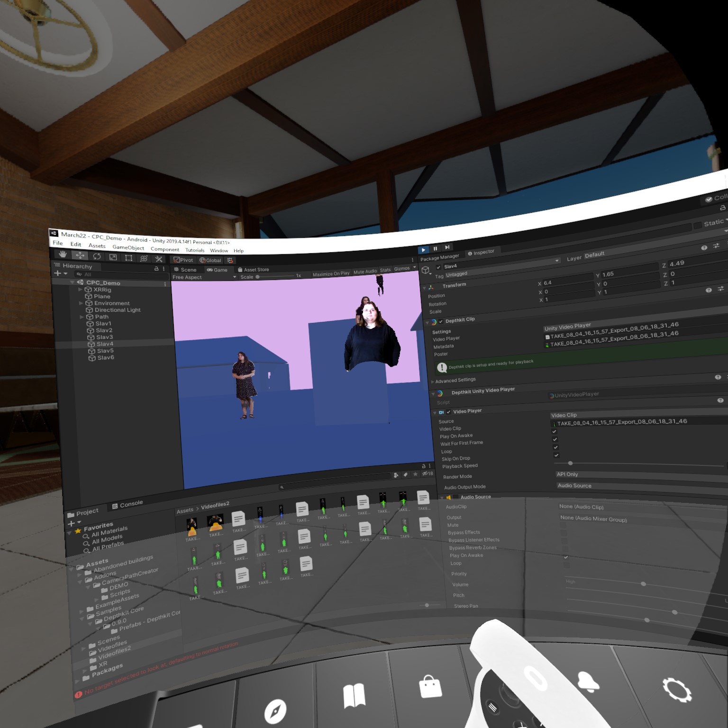This screenshot has height=728, width=728.
Task: Open the Free Aspect dropdown
Action: point(204,277)
